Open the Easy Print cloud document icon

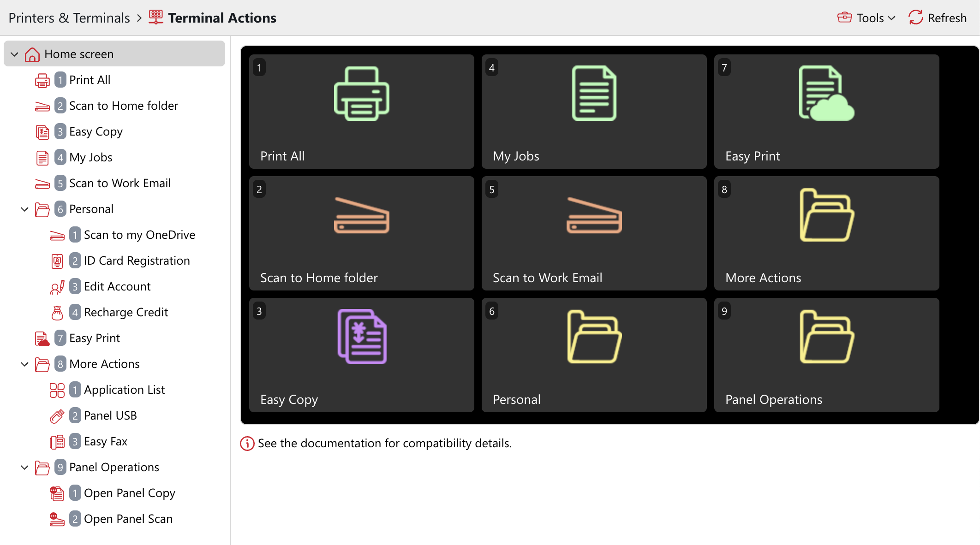pos(42,338)
